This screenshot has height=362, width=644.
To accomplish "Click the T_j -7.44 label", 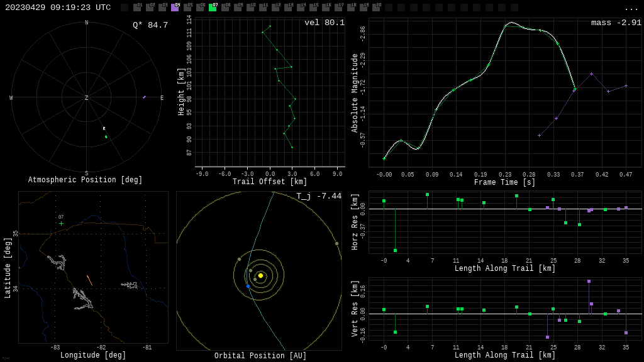I will pyautogui.click(x=319, y=196).
